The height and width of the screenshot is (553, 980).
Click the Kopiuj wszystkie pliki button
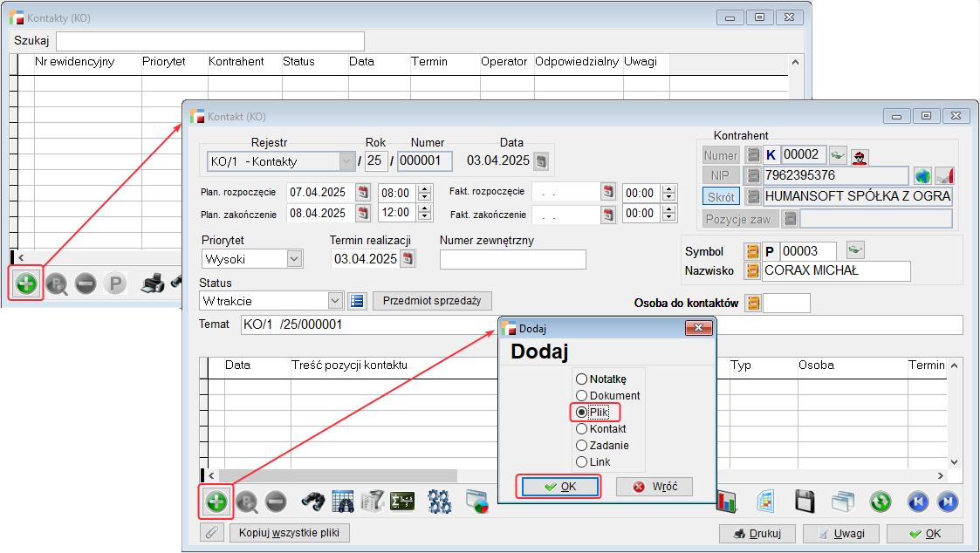[290, 533]
